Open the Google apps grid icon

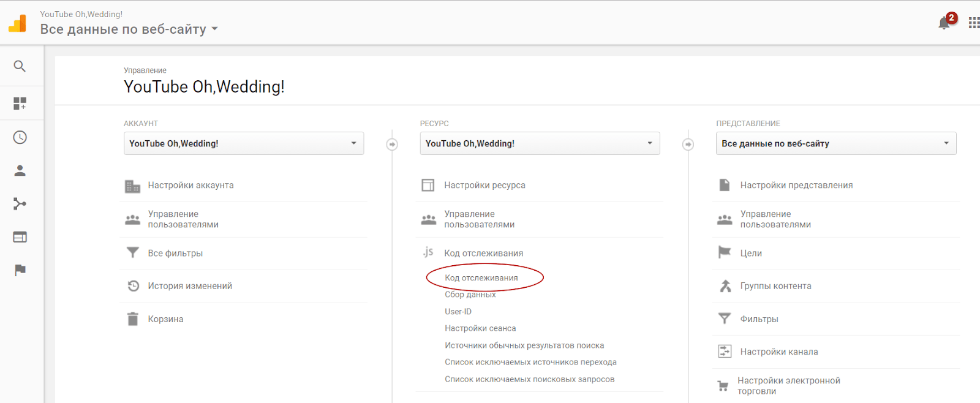973,23
